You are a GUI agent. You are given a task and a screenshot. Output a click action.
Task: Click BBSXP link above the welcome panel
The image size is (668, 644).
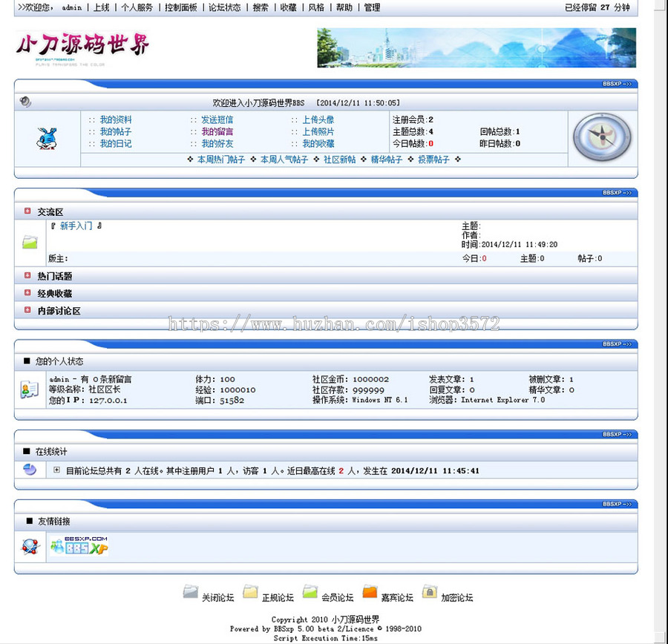(x=617, y=84)
